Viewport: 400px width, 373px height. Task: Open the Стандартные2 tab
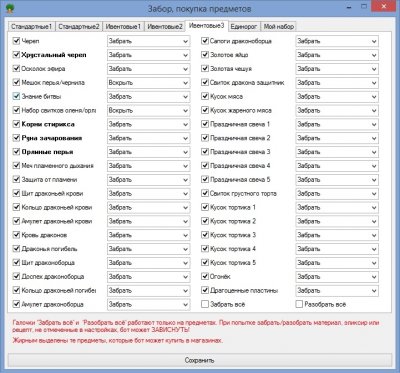[x=79, y=27]
